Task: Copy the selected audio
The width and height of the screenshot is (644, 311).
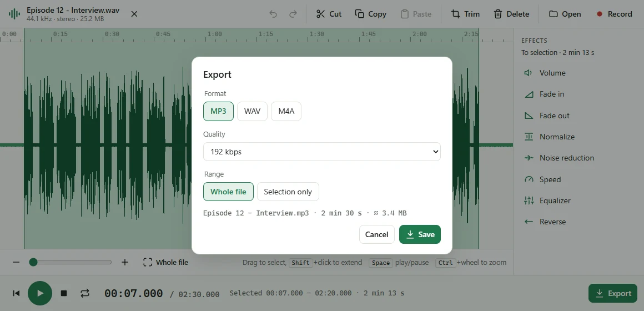Action: [x=370, y=14]
